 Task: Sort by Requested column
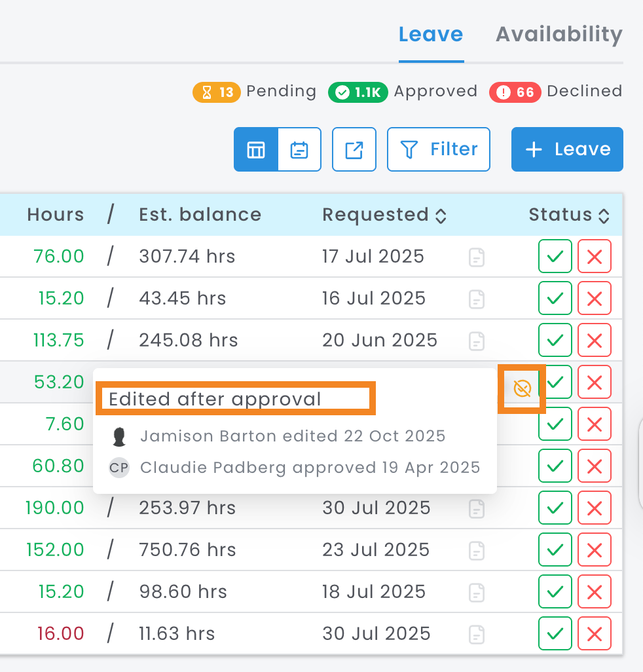pyautogui.click(x=384, y=215)
